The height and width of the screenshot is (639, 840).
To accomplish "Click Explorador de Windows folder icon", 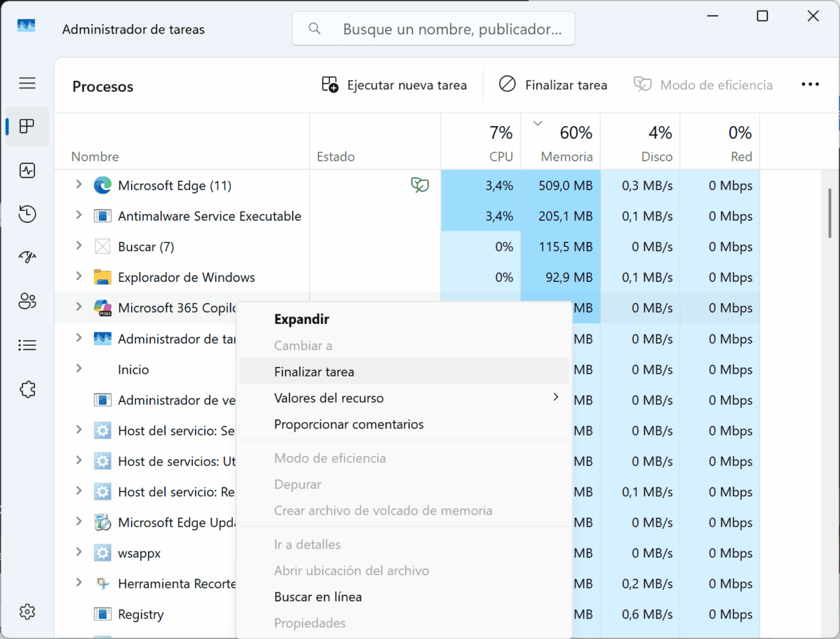I will [x=103, y=277].
